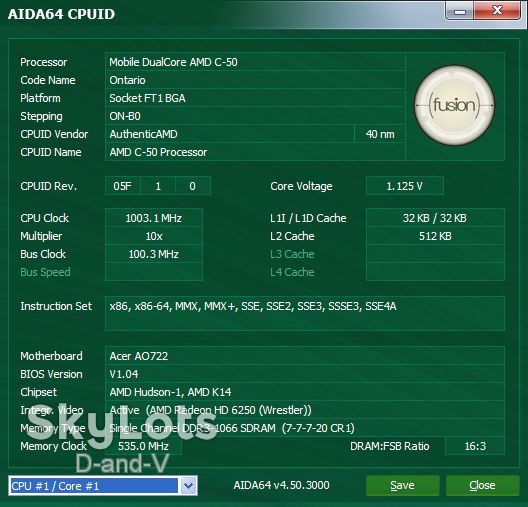Click the CPU Clock value 1003.1 MHz

tap(154, 218)
